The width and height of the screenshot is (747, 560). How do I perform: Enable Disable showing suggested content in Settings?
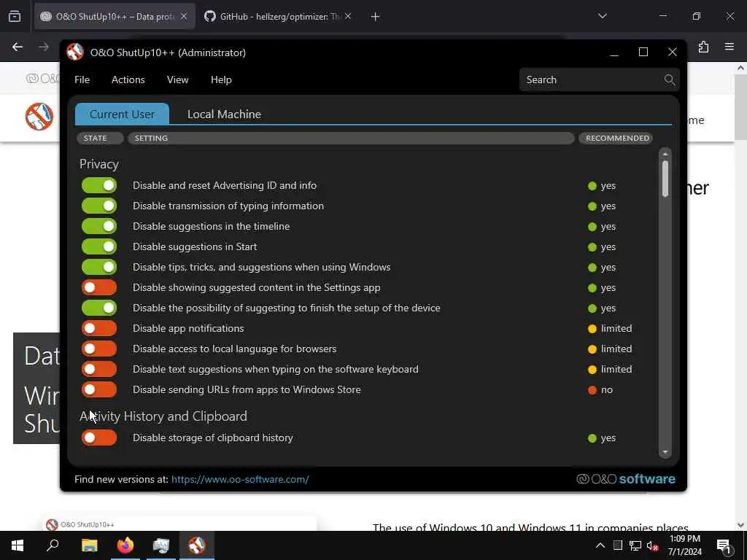(99, 287)
